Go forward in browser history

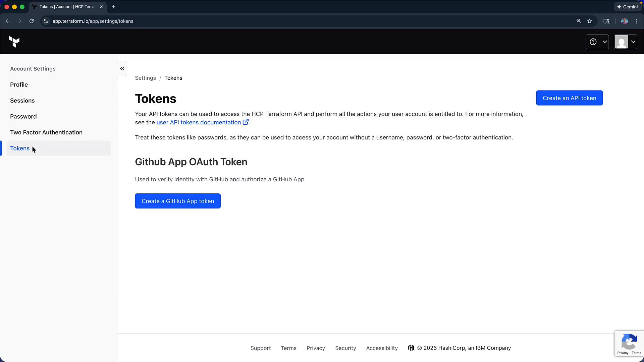tap(19, 21)
